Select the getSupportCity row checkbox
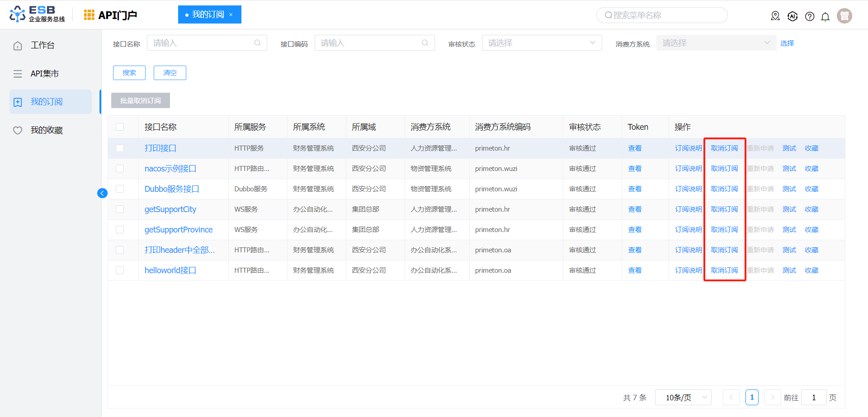 coord(120,209)
